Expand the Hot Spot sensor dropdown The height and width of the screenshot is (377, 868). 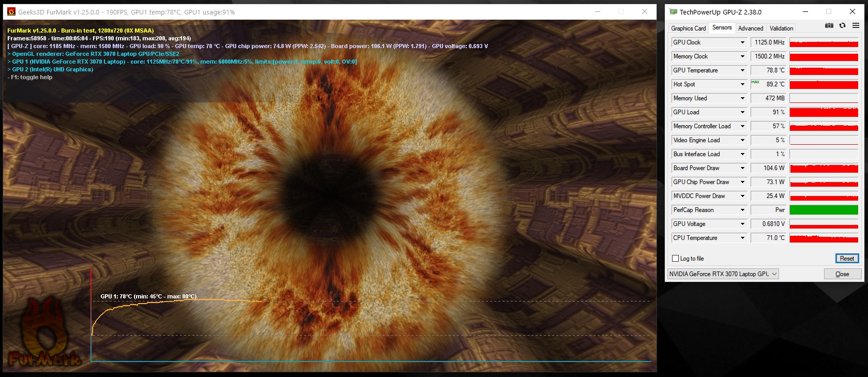click(x=742, y=84)
